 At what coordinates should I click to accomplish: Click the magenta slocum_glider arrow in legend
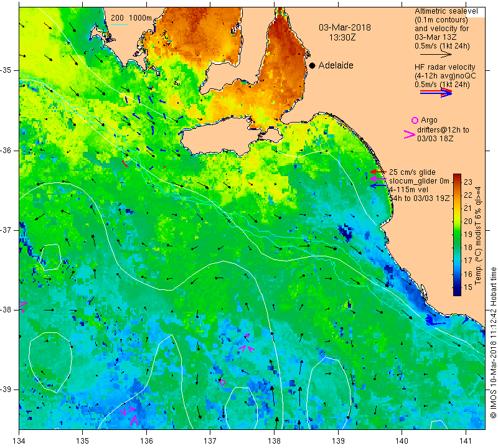tap(378, 179)
